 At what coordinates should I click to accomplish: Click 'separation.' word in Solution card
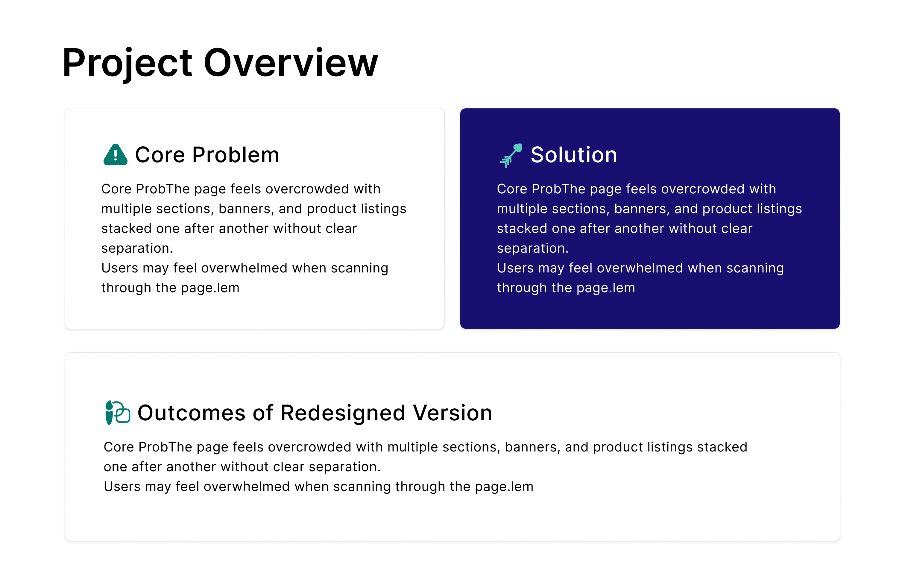click(532, 248)
